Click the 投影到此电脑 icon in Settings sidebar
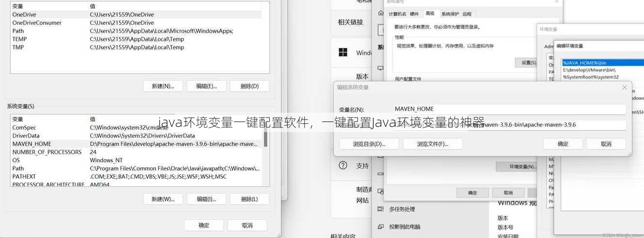Viewport: 644px width, 238px height. pyautogui.click(x=380, y=226)
